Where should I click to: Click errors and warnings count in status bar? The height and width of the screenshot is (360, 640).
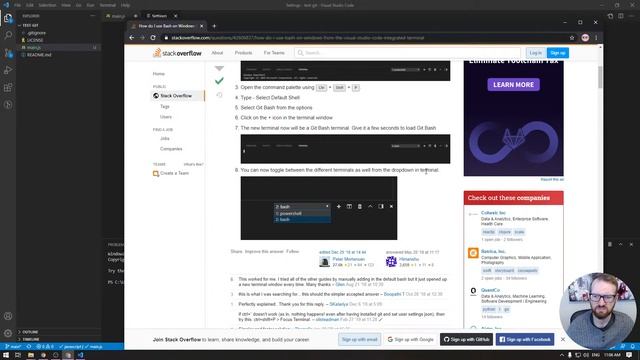pyautogui.click(x=45, y=347)
